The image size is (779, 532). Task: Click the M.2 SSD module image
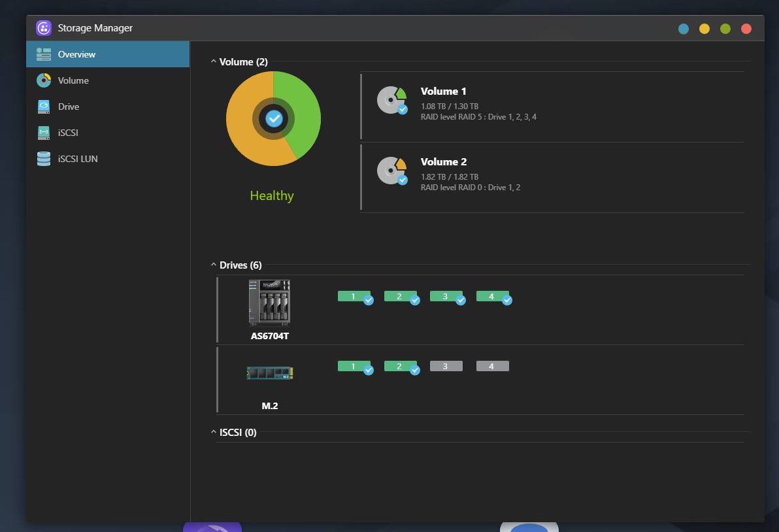269,373
